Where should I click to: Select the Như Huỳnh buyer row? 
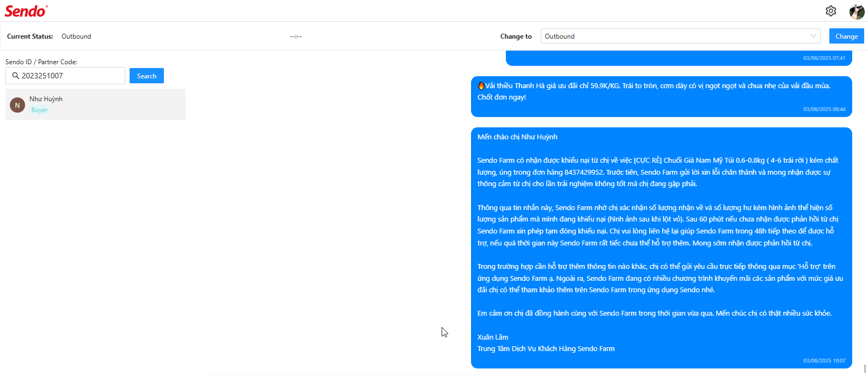(95, 104)
